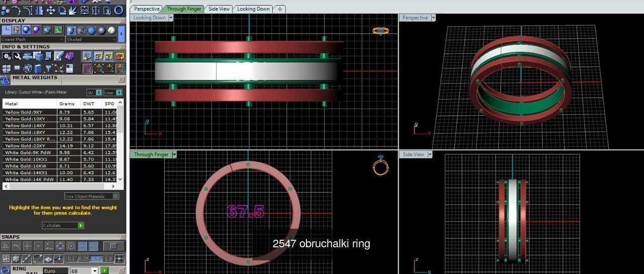Open the gears options icon
Image resolution: width=644 pixels, height=274 pixels.
coord(7,56)
